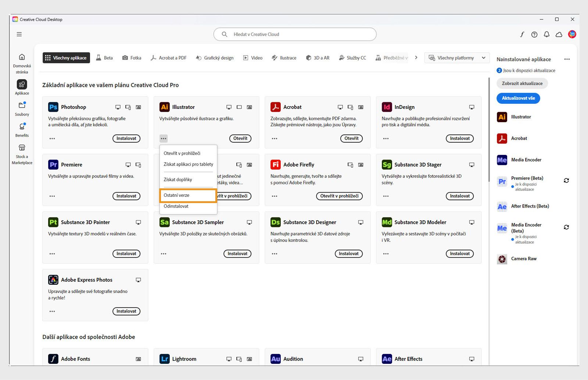Choose Získat aplikaci pro tablety
Image resolution: width=588 pixels, height=380 pixels.
[x=188, y=164]
